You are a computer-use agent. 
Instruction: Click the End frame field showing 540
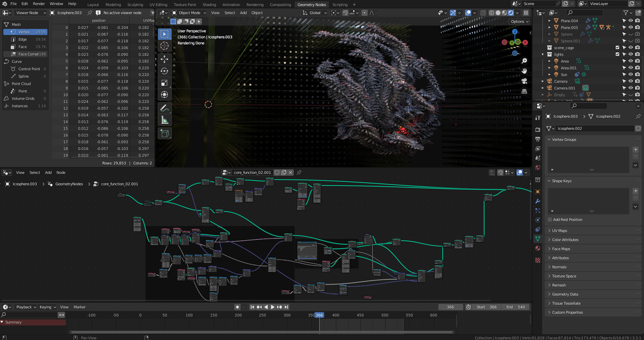(x=516, y=307)
